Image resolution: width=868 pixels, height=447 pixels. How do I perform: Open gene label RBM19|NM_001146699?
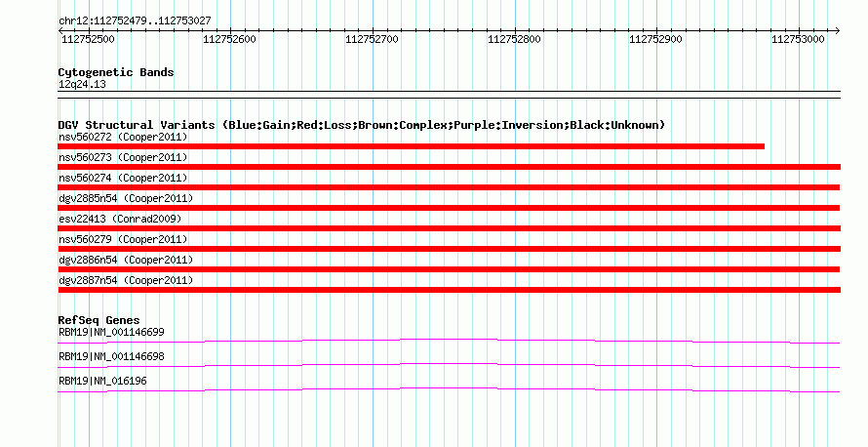[111, 333]
